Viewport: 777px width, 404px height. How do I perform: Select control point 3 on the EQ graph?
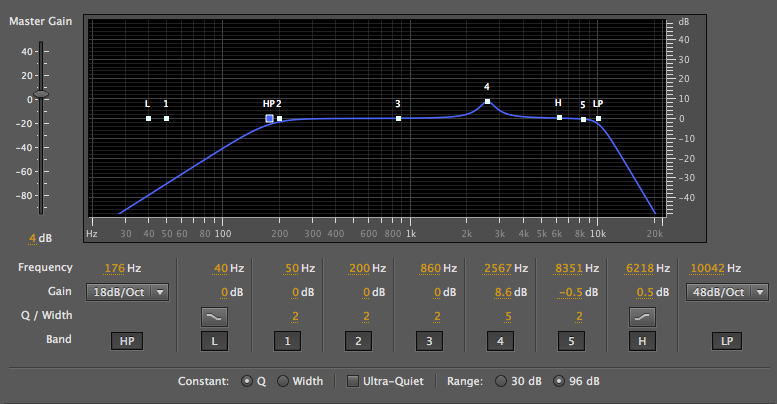click(398, 118)
